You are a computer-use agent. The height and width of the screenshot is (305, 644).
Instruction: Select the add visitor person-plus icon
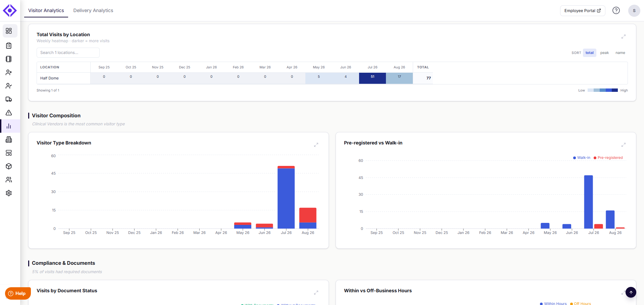tap(9, 72)
